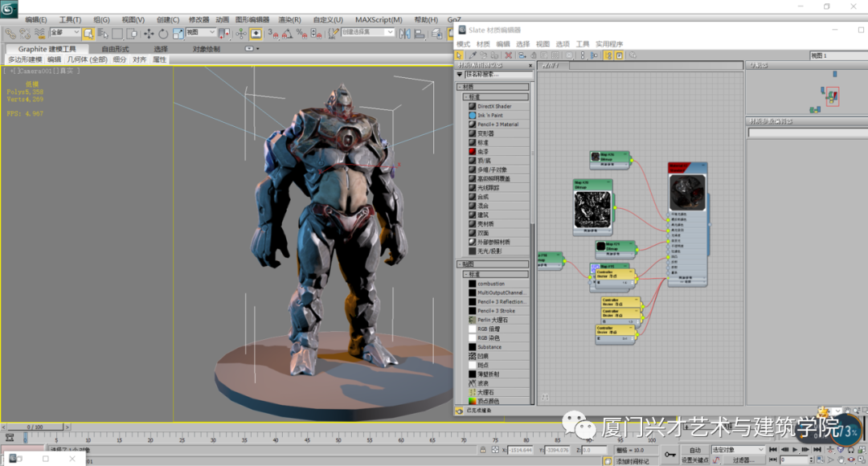Image resolution: width=868 pixels, height=466 pixels.
Task: Toggle the Percent Snap button
Action: 302,33
